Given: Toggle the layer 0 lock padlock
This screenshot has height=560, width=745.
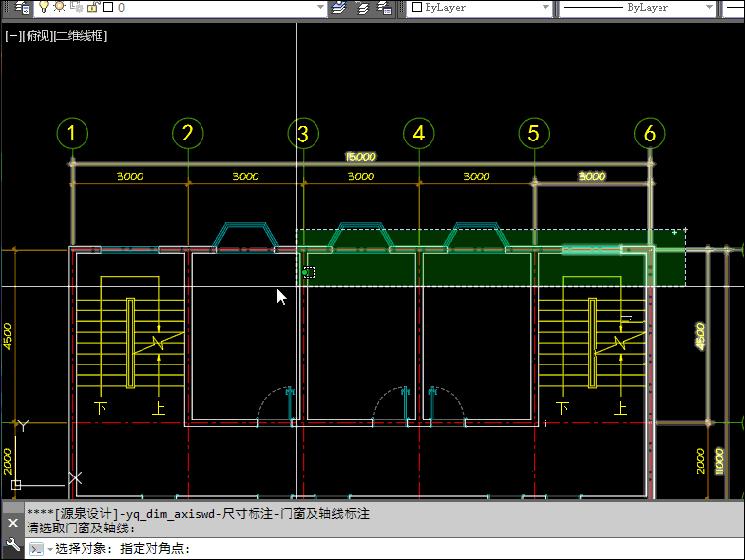Looking at the screenshot, I should click(x=90, y=8).
